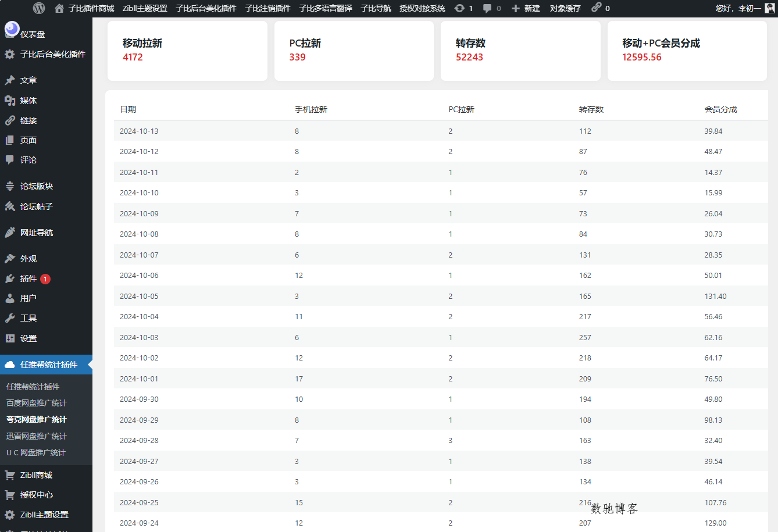Open UC网盘推广统计 page
This screenshot has width=778, height=532.
click(x=35, y=452)
